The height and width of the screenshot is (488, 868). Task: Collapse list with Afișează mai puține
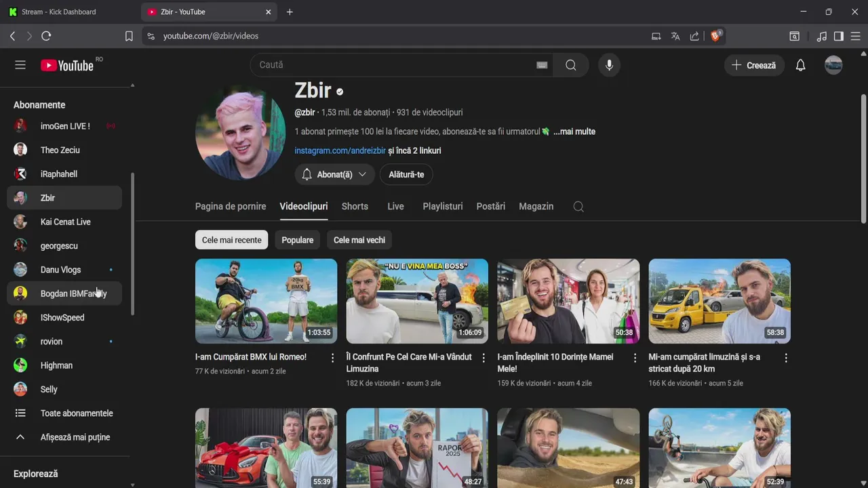pyautogui.click(x=64, y=437)
